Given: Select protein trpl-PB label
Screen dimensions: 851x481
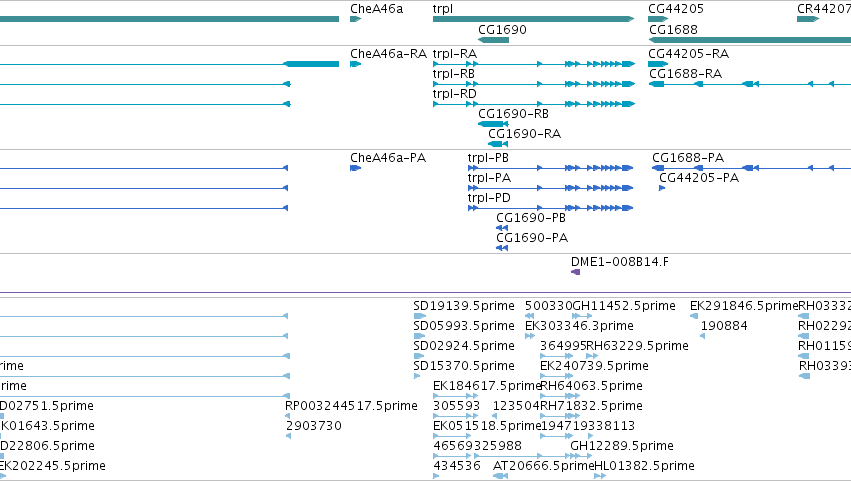Looking at the screenshot, I should pos(488,158).
